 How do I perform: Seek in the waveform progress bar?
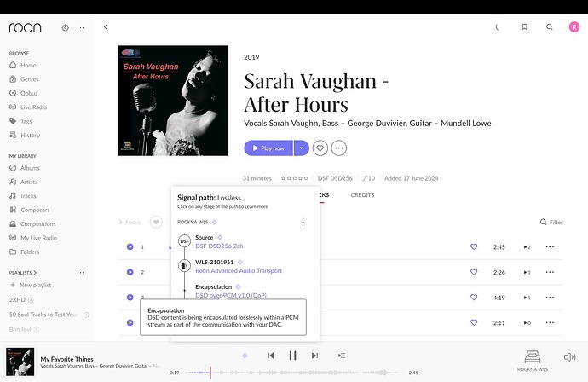point(292,373)
